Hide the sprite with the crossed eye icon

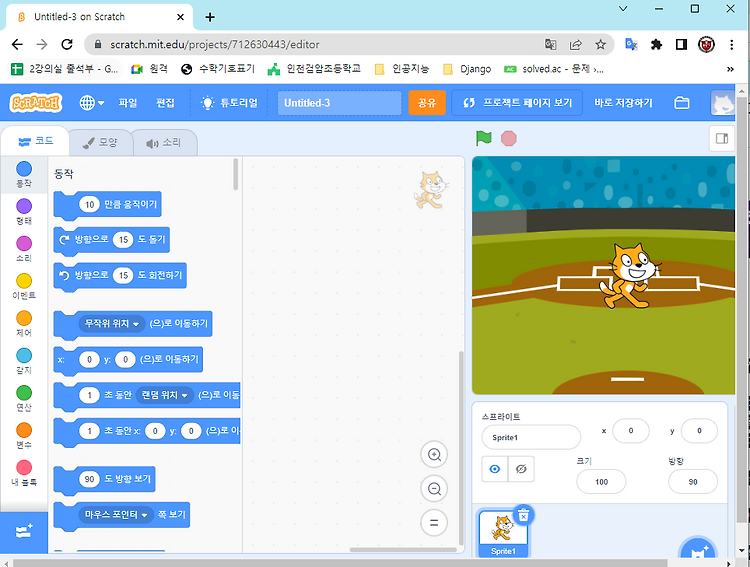click(521, 469)
